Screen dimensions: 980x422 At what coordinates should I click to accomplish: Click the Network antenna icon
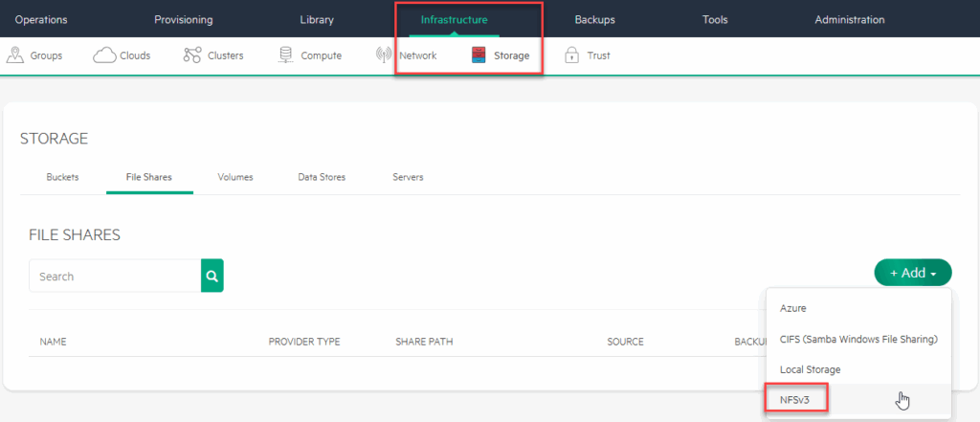coord(384,56)
